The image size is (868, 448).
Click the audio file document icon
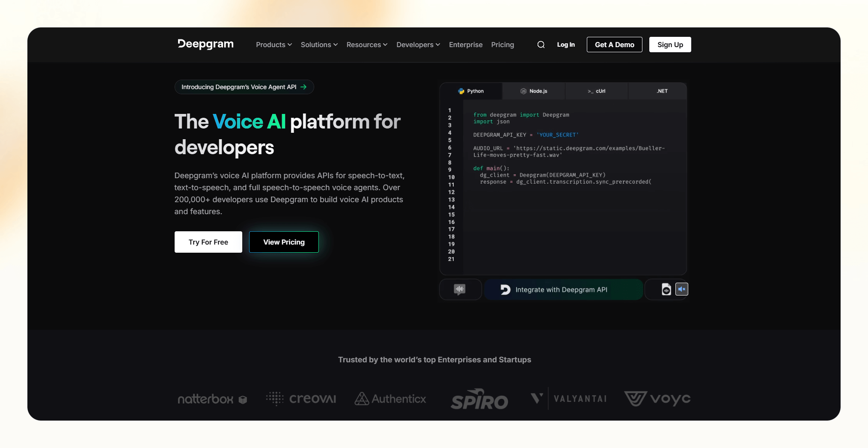[x=666, y=289]
